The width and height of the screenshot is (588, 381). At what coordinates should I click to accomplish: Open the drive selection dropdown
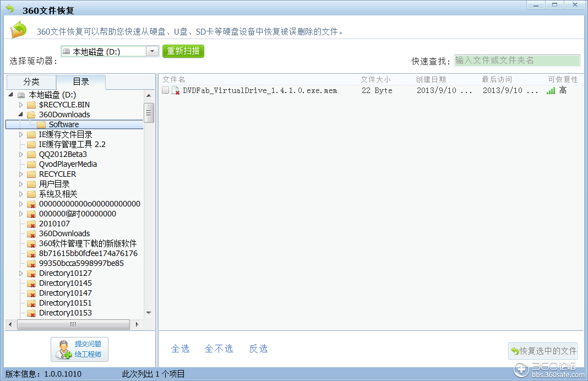coord(153,51)
